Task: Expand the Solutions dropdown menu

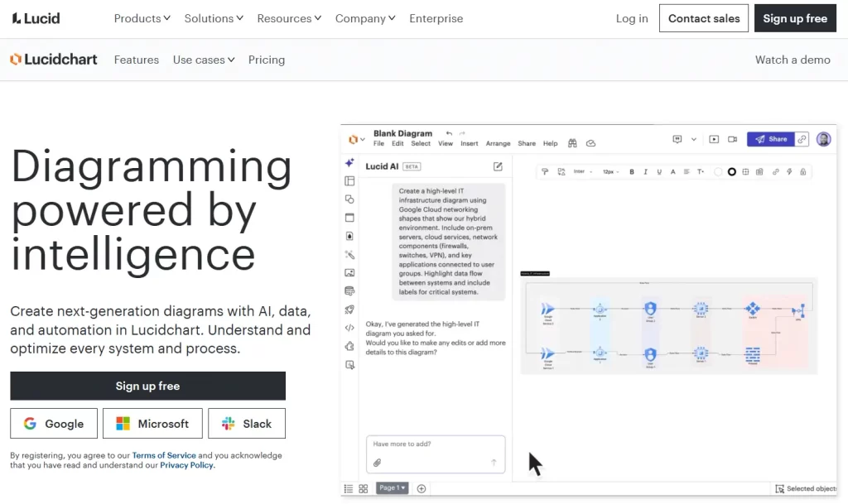Action: (x=214, y=18)
